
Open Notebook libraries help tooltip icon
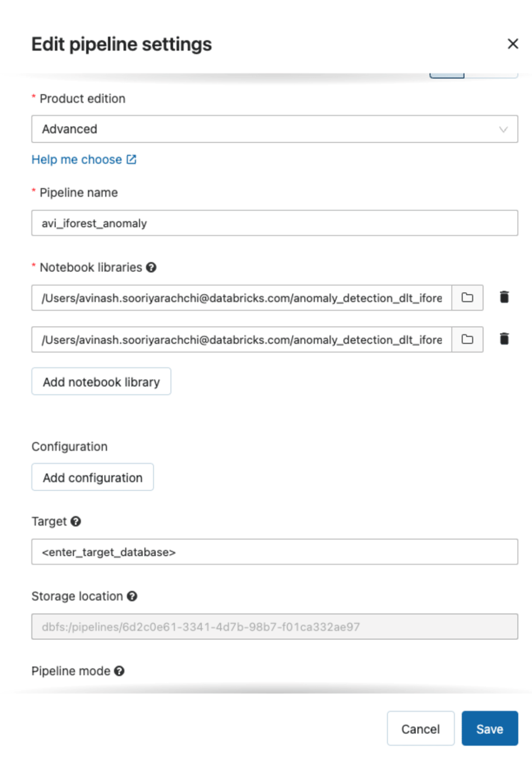pos(152,268)
